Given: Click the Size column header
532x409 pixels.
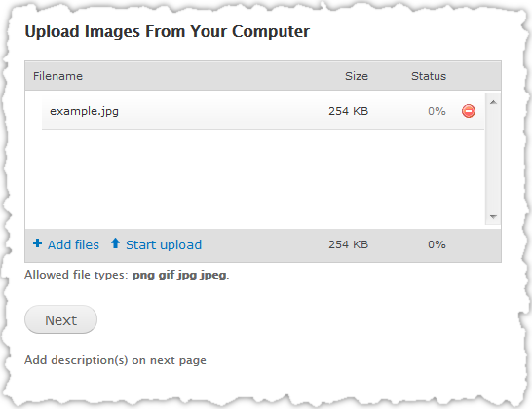Looking at the screenshot, I should click(x=357, y=76).
